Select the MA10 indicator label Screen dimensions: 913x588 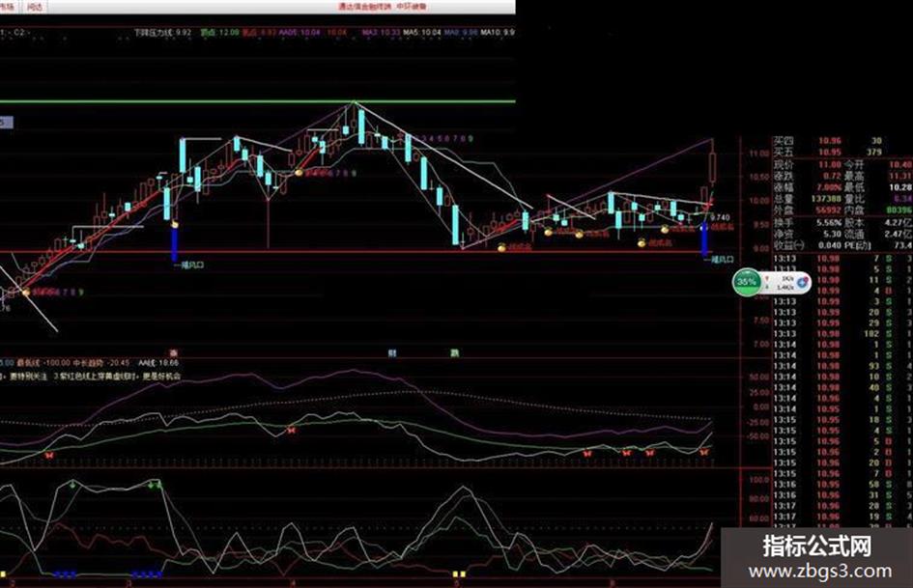coord(498,33)
